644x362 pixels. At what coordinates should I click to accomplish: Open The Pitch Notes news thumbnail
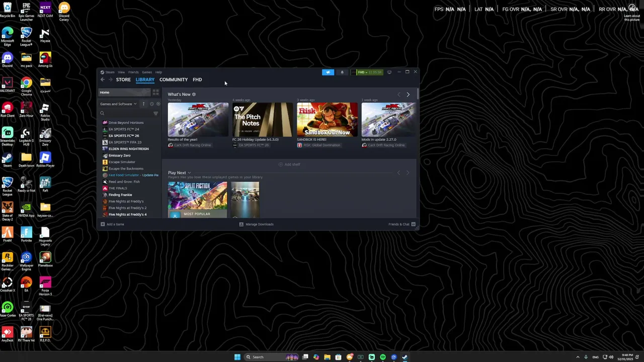[x=262, y=120]
